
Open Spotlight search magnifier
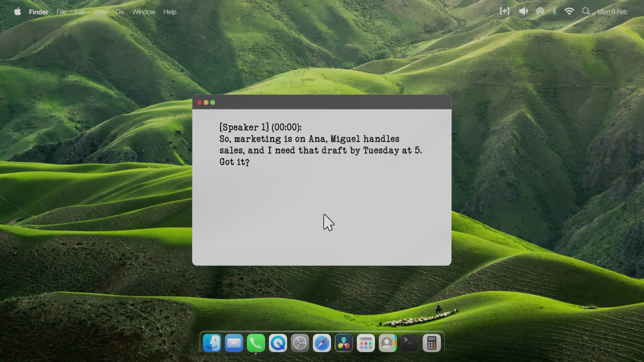tap(586, 11)
